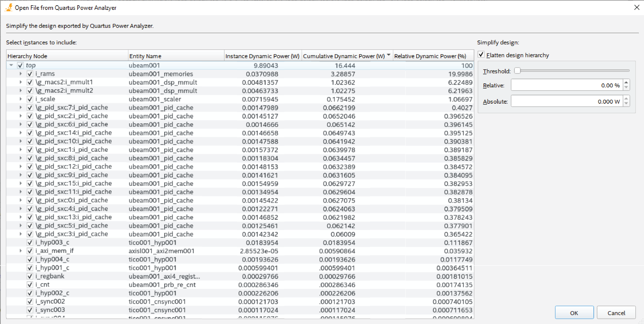The image size is (644, 324).
Task: Expand the i_scale hierarchy node
Action: point(21,99)
